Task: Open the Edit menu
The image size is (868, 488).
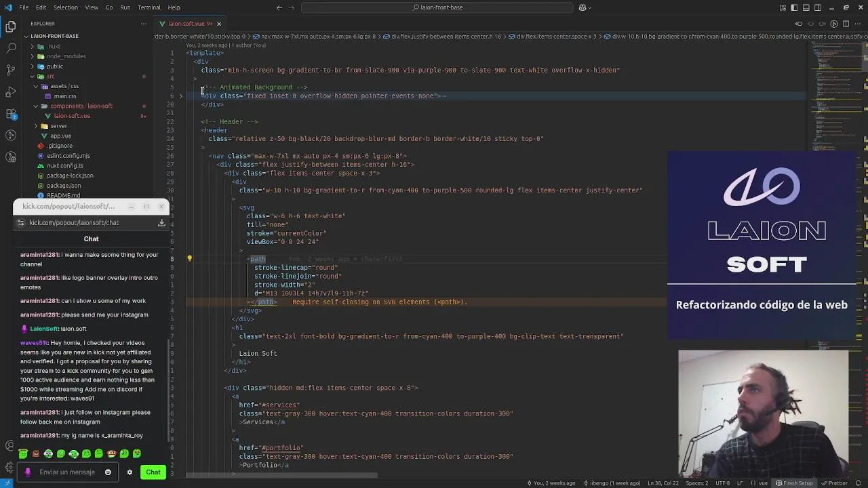Action: click(41, 7)
